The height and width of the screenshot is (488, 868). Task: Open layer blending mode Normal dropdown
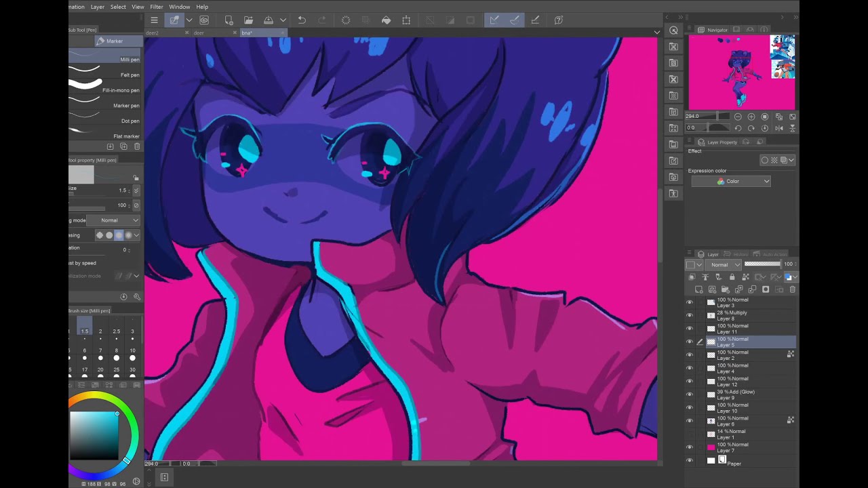click(723, 264)
